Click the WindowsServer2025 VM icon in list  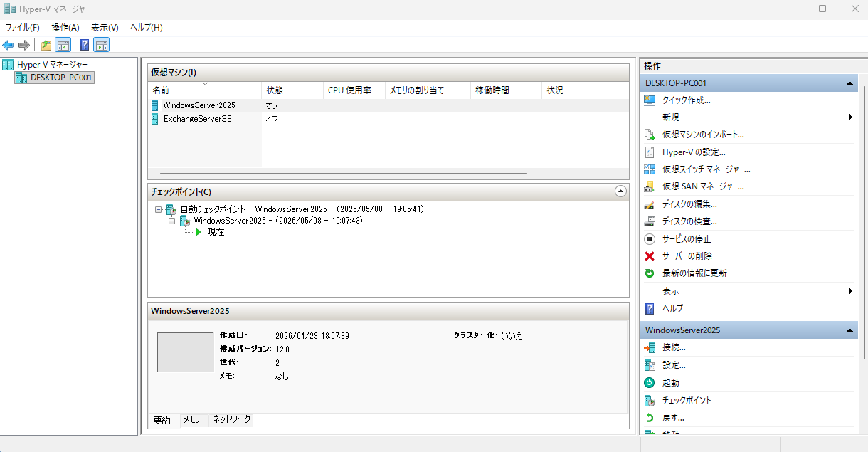pyautogui.click(x=155, y=105)
